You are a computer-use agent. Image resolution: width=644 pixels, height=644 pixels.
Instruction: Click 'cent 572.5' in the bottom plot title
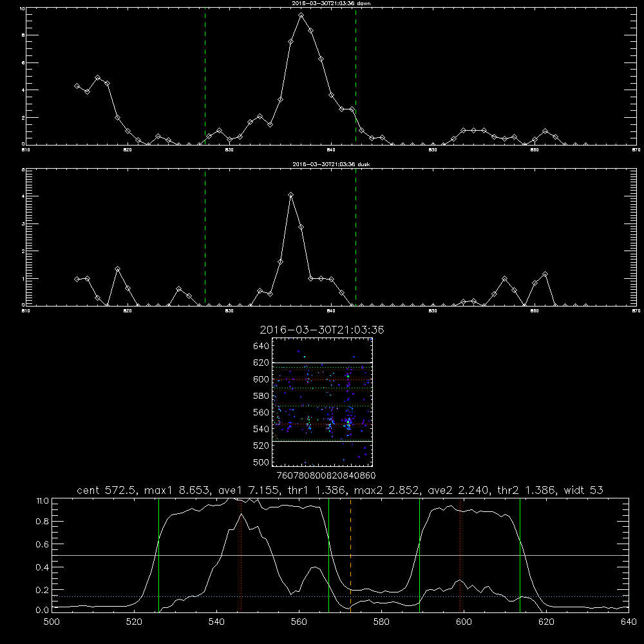coord(107,490)
